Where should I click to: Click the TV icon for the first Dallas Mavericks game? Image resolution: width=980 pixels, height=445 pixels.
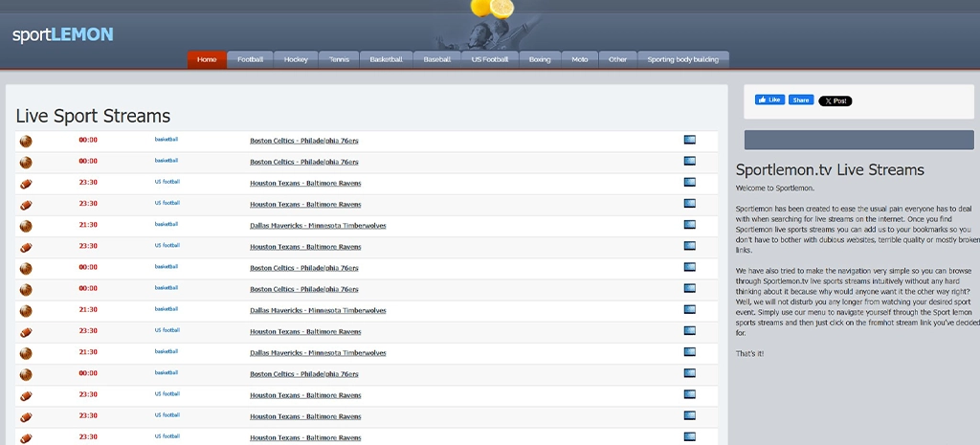pyautogui.click(x=690, y=225)
